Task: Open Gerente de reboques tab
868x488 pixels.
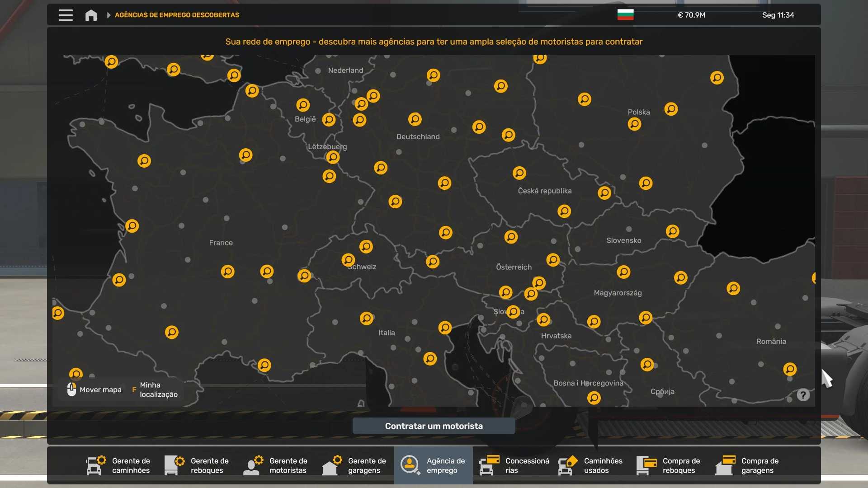Action: coord(198,465)
